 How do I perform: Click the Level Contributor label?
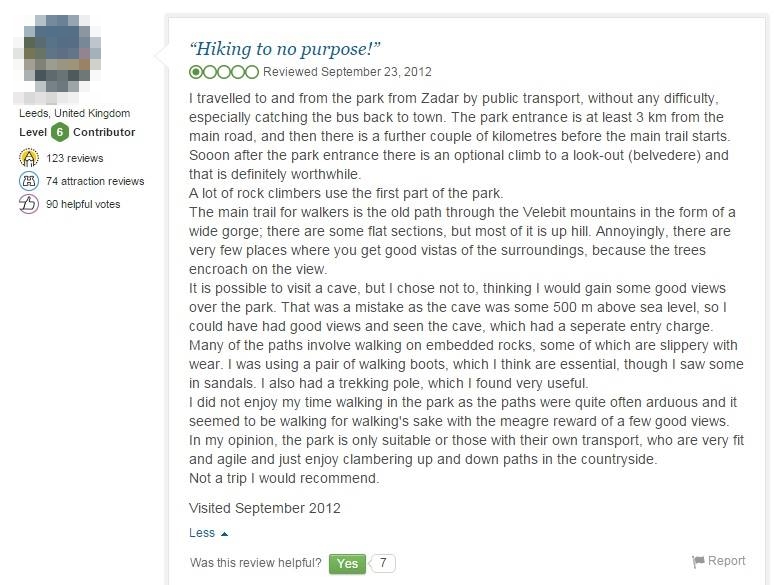(77, 132)
